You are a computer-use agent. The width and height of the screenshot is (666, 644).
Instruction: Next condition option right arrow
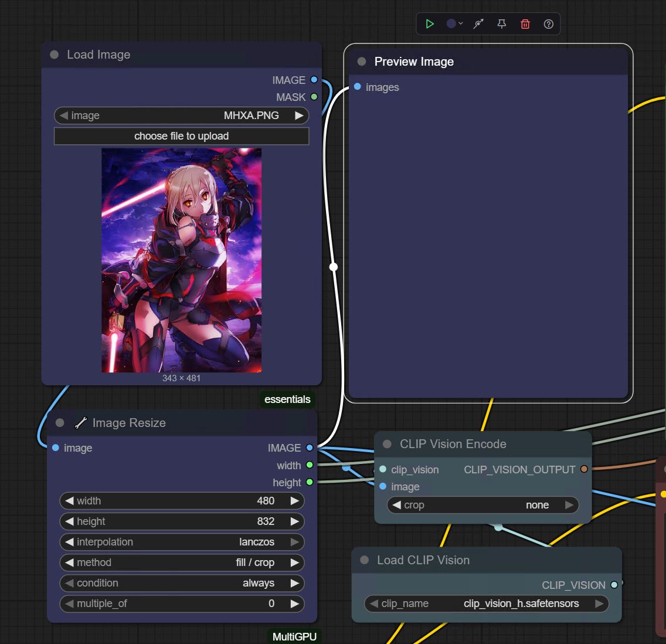tap(294, 583)
